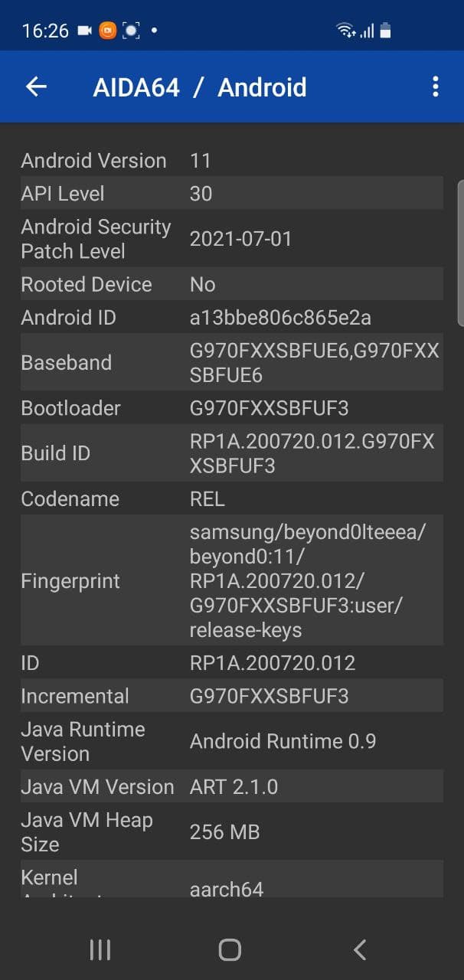Tap the battery status icon
The width and height of the screenshot is (464, 980).
pyautogui.click(x=385, y=31)
